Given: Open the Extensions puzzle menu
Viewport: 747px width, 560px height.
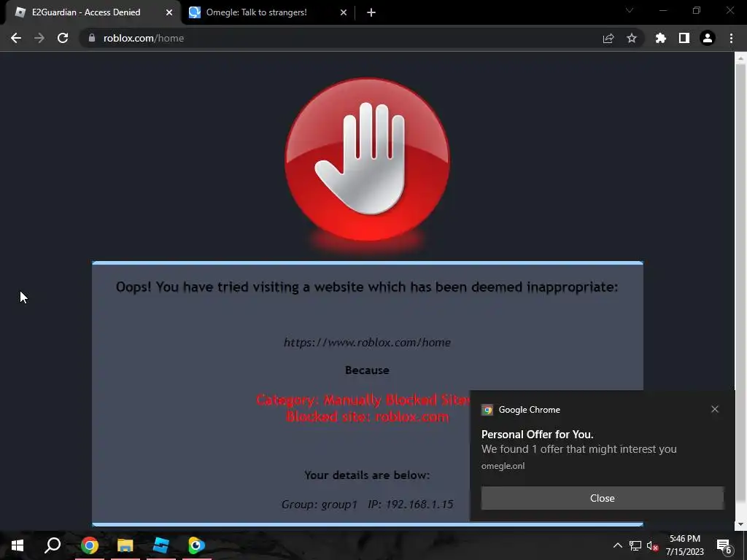Looking at the screenshot, I should point(661,38).
